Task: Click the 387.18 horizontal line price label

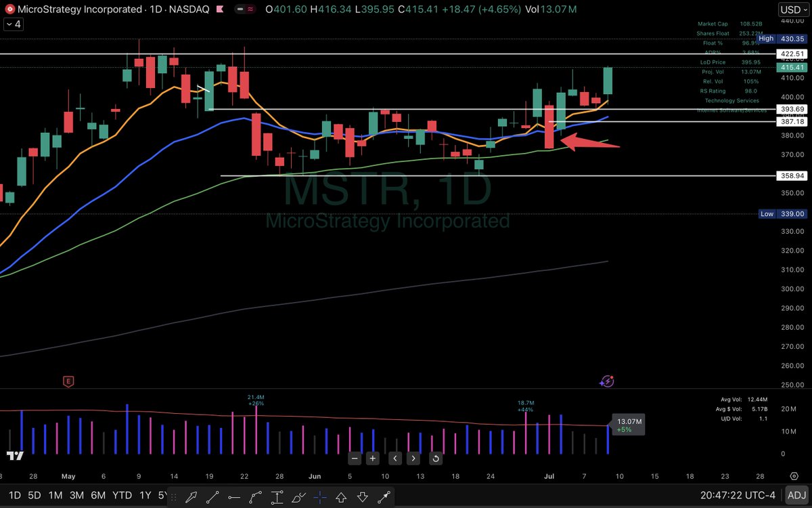Action: tap(791, 122)
